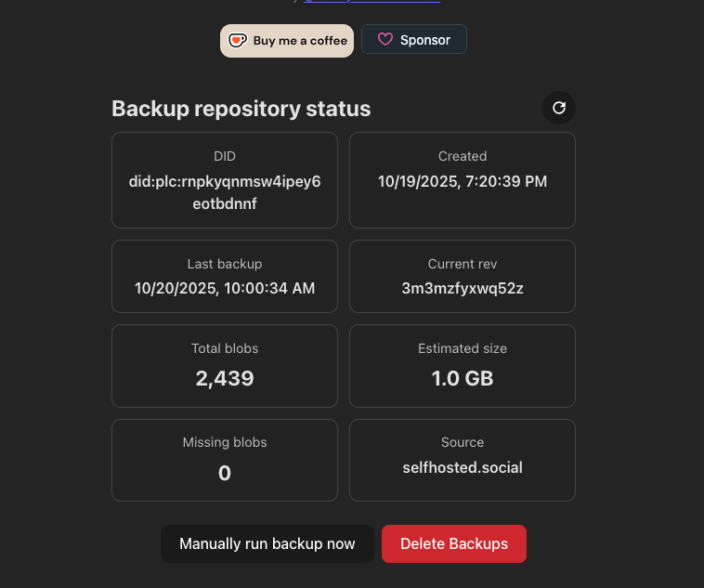
Task: Click the "Total blobs" label
Action: click(x=225, y=348)
